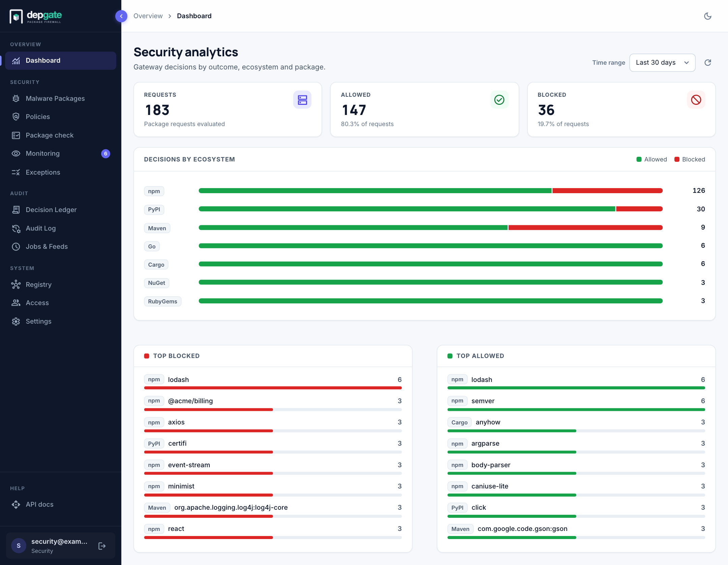Click the Jobs & Feeds clock icon
This screenshot has height=565, width=728.
(x=16, y=246)
